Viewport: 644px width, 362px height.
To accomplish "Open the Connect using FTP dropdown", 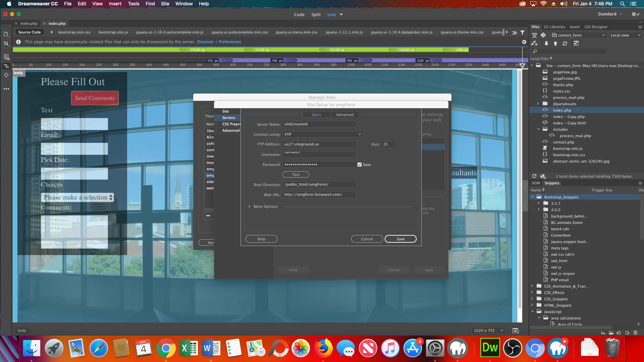I will [x=322, y=134].
